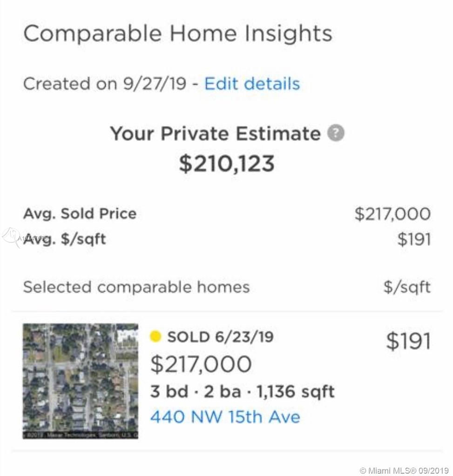Click the Comparable Home Insights heading
453x476 pixels.
[x=178, y=34]
